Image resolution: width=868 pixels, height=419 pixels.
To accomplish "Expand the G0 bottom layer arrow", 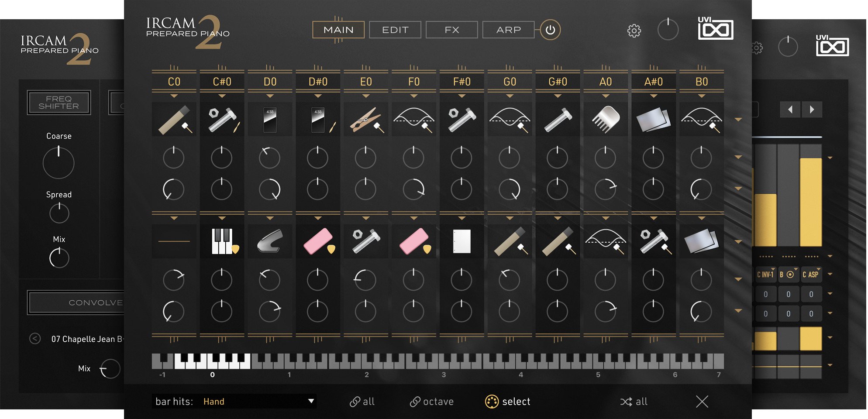I will [510, 218].
